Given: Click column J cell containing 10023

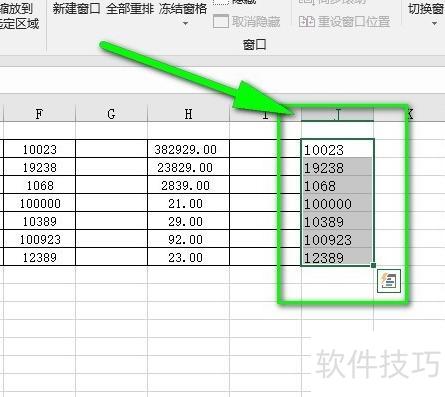Looking at the screenshot, I should tap(337, 149).
